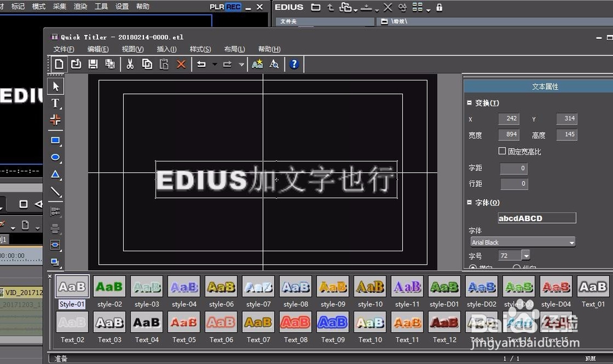The width and height of the screenshot is (613, 364).
Task: Click the Save As icon in toolbar
Action: pos(110,64)
